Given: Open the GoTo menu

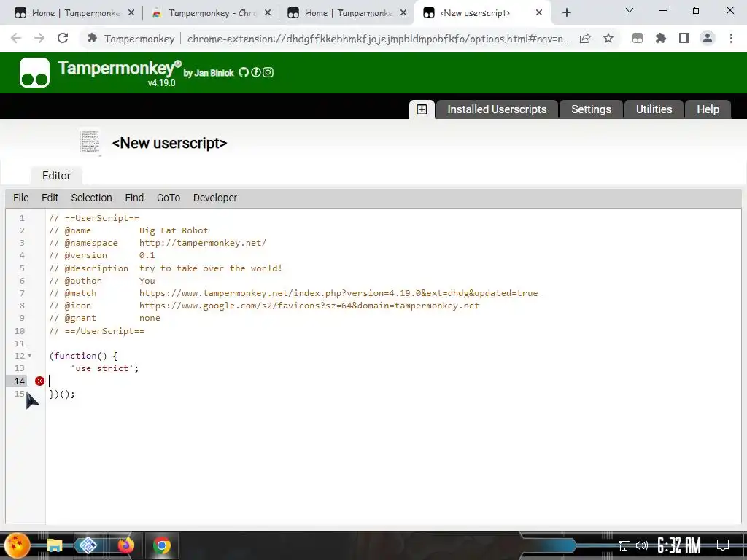Looking at the screenshot, I should pos(169,198).
